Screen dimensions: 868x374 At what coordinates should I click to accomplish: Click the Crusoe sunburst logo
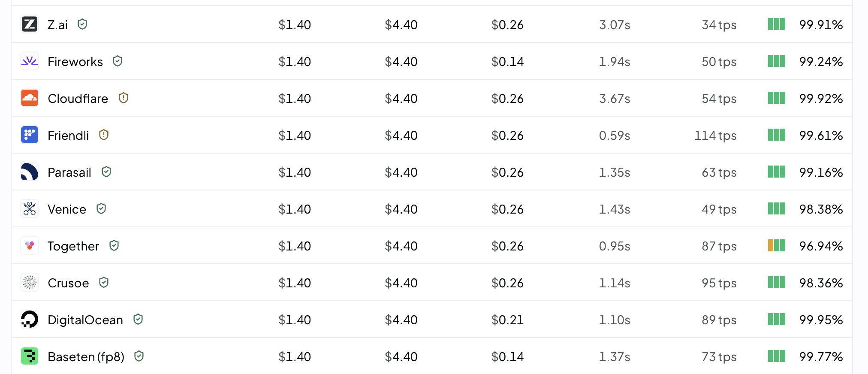[30, 283]
